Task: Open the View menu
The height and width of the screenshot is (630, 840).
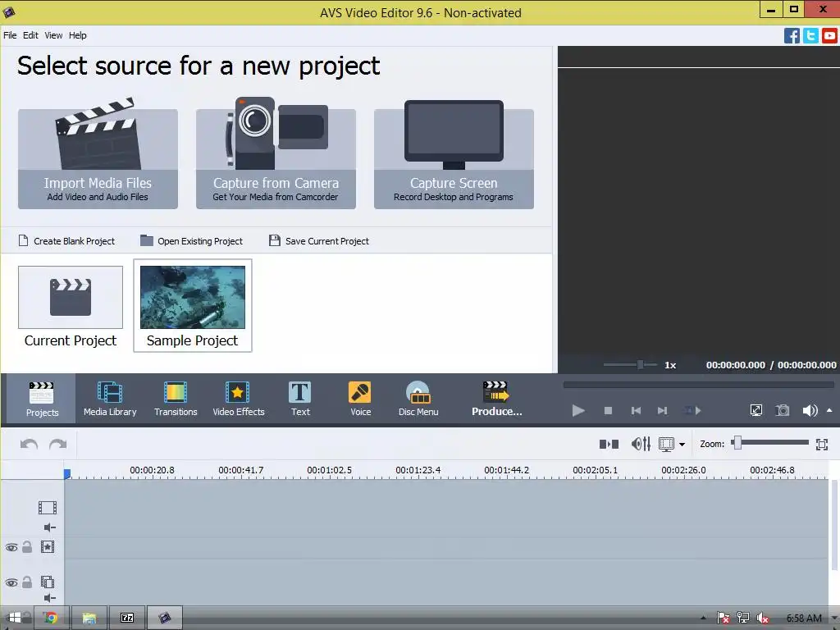Action: [53, 35]
